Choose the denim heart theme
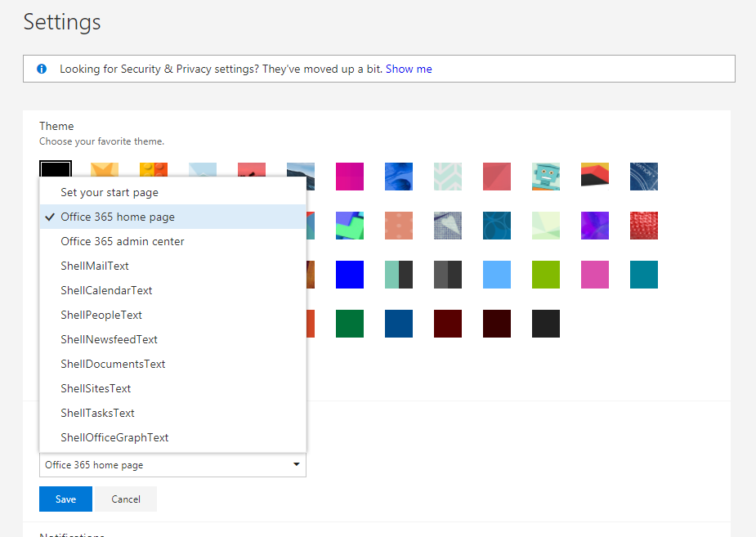 pyautogui.click(x=448, y=226)
